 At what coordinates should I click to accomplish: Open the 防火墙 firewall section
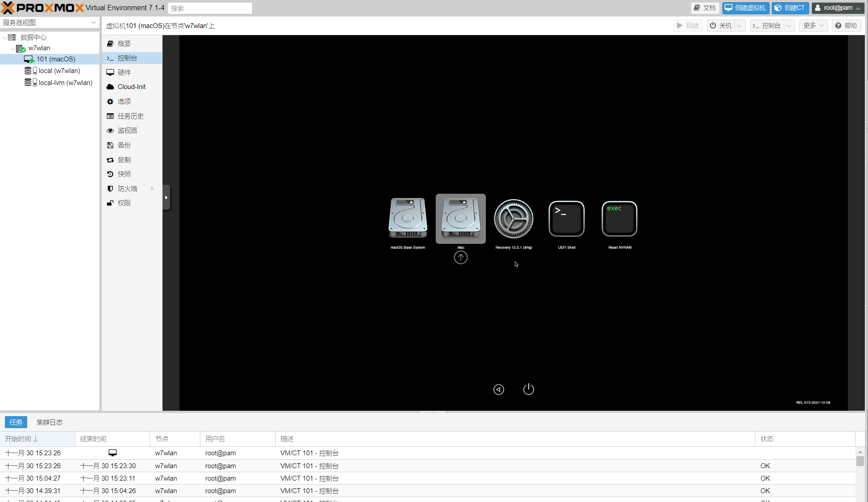(x=132, y=189)
